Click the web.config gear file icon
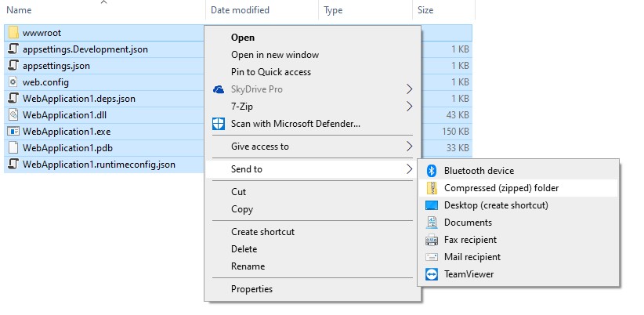The image size is (644, 315). pyautogui.click(x=13, y=82)
